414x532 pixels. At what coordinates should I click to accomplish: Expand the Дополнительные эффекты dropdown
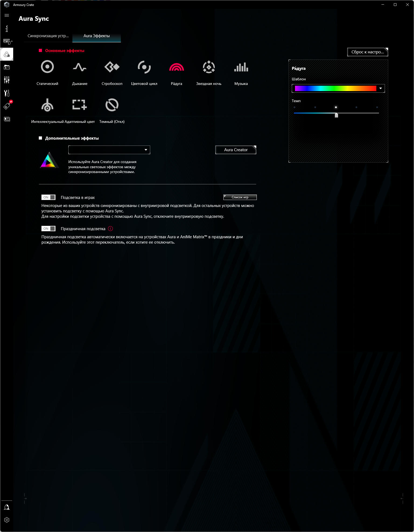[109, 150]
